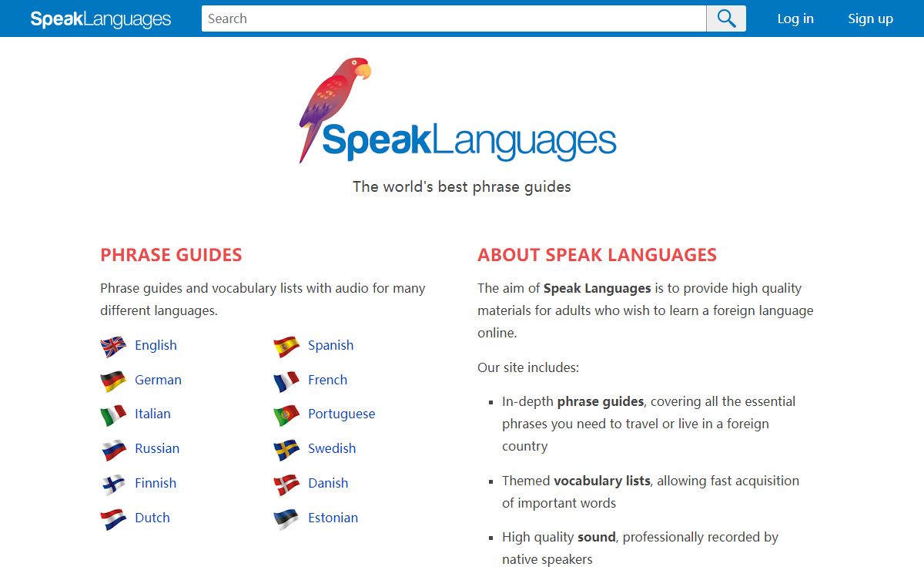Image resolution: width=924 pixels, height=570 pixels.
Task: Click the French flag icon
Action: tap(286, 381)
